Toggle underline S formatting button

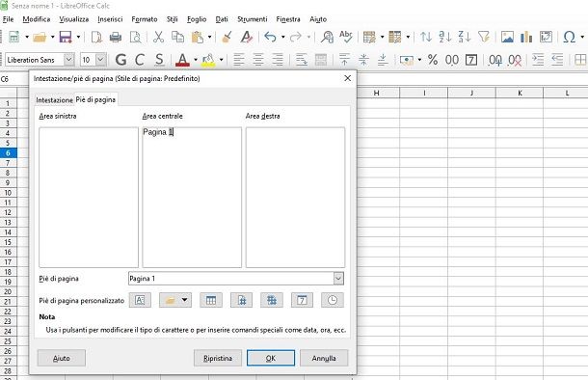point(159,60)
